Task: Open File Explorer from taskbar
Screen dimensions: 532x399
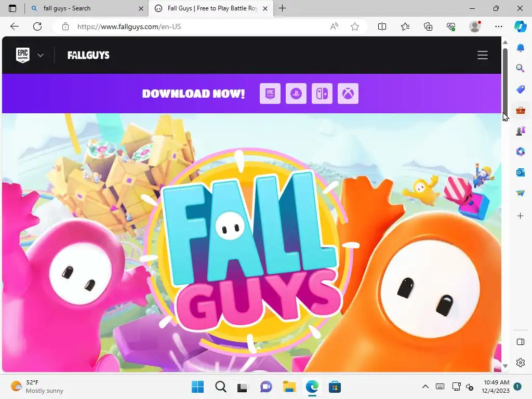Action: coord(289,387)
